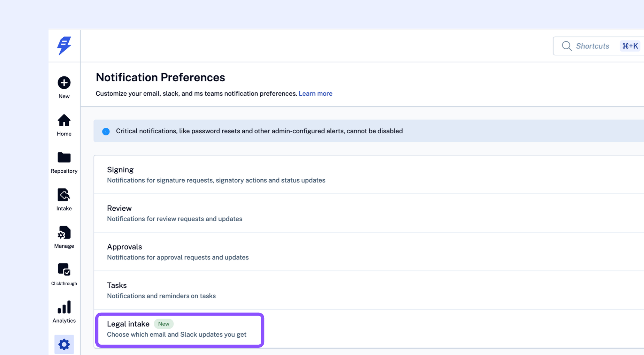The height and width of the screenshot is (355, 644).
Task: Open the New plus icon
Action: pyautogui.click(x=64, y=83)
